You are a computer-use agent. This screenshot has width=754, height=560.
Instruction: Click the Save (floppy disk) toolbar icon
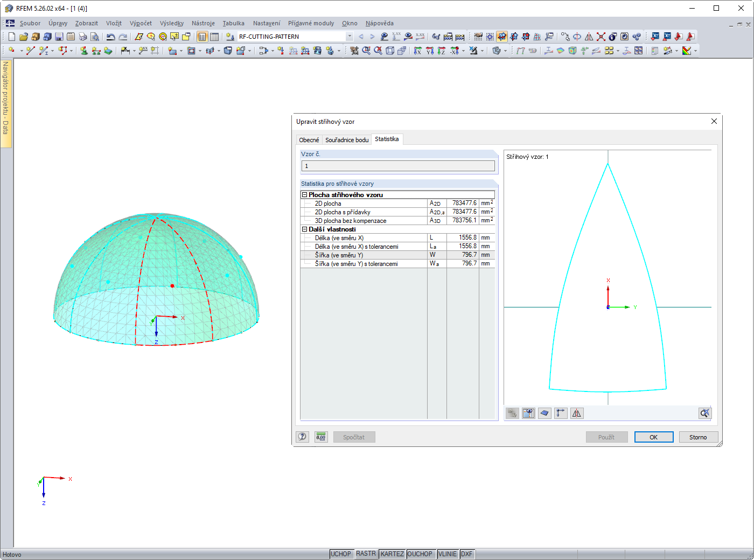[59, 37]
